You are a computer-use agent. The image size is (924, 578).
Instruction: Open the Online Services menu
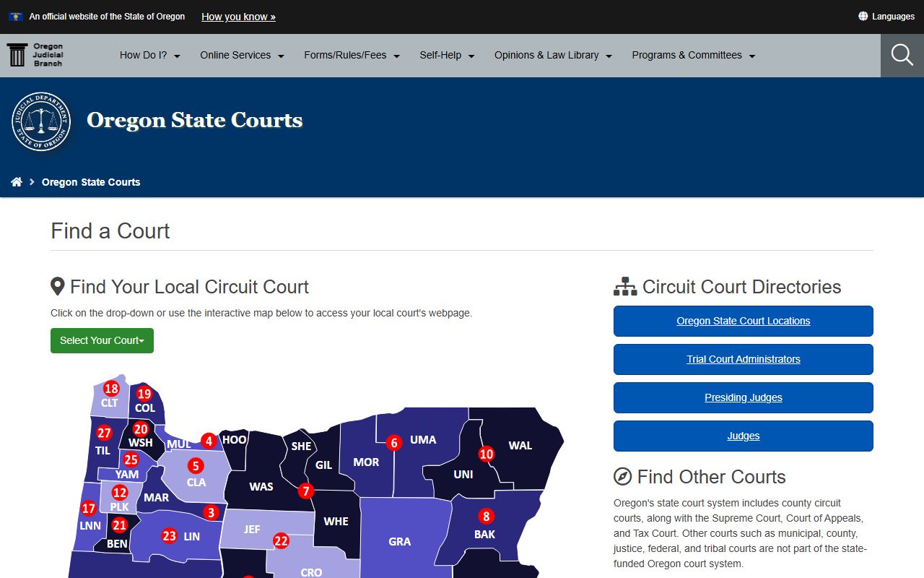click(x=243, y=55)
